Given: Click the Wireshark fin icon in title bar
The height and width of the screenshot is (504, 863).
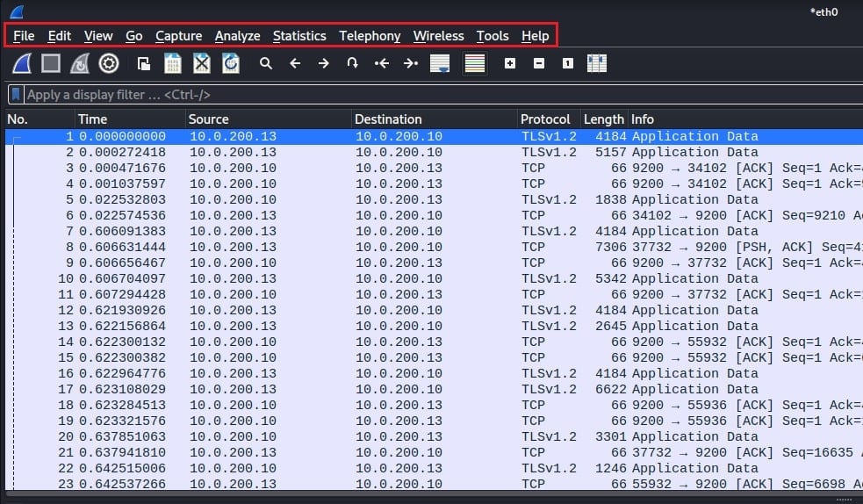Looking at the screenshot, I should click(17, 11).
